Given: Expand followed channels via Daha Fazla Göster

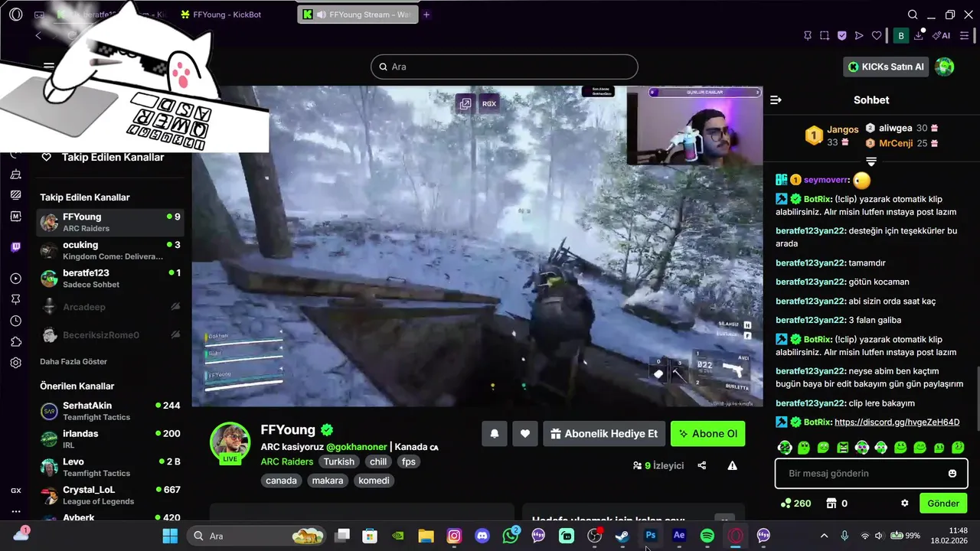Looking at the screenshot, I should click(73, 361).
